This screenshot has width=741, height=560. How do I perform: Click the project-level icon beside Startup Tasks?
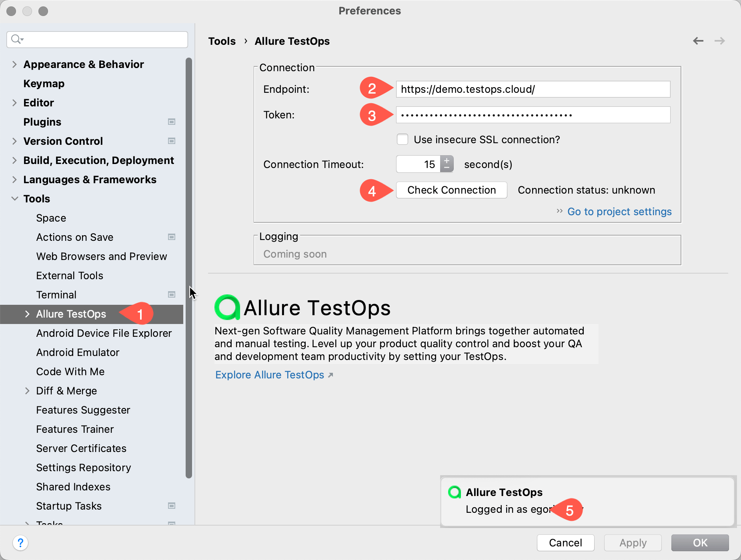[172, 506]
